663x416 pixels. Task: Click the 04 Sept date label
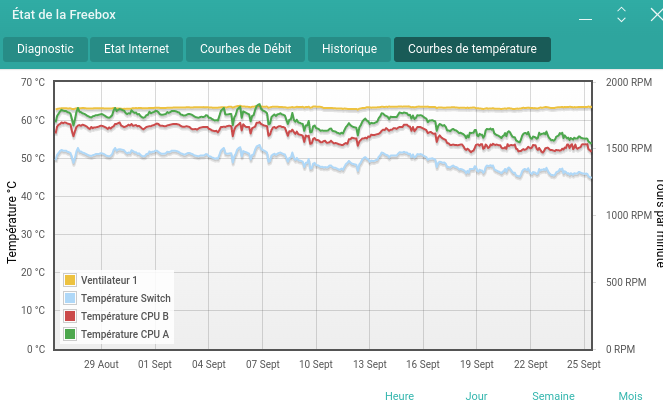click(209, 364)
